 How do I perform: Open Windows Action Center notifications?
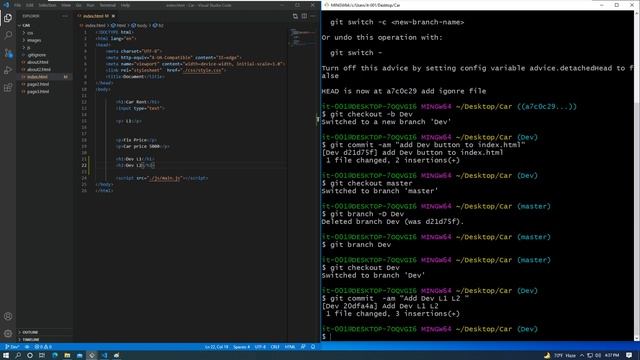629,356
